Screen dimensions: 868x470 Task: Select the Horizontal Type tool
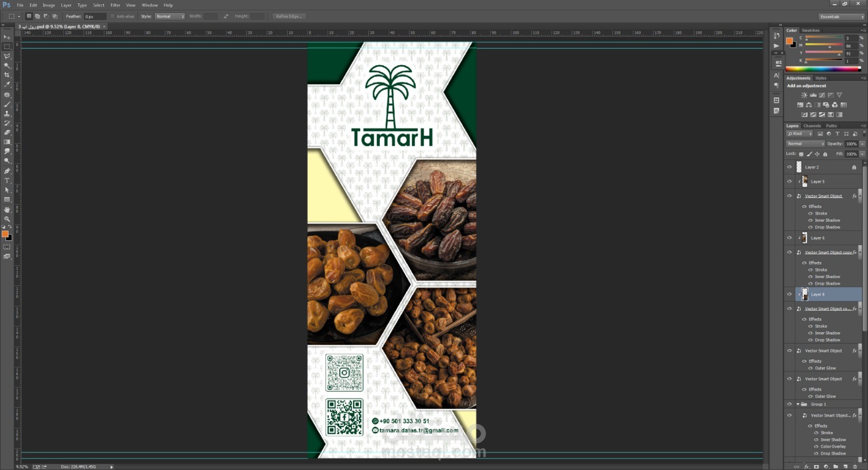click(7, 180)
